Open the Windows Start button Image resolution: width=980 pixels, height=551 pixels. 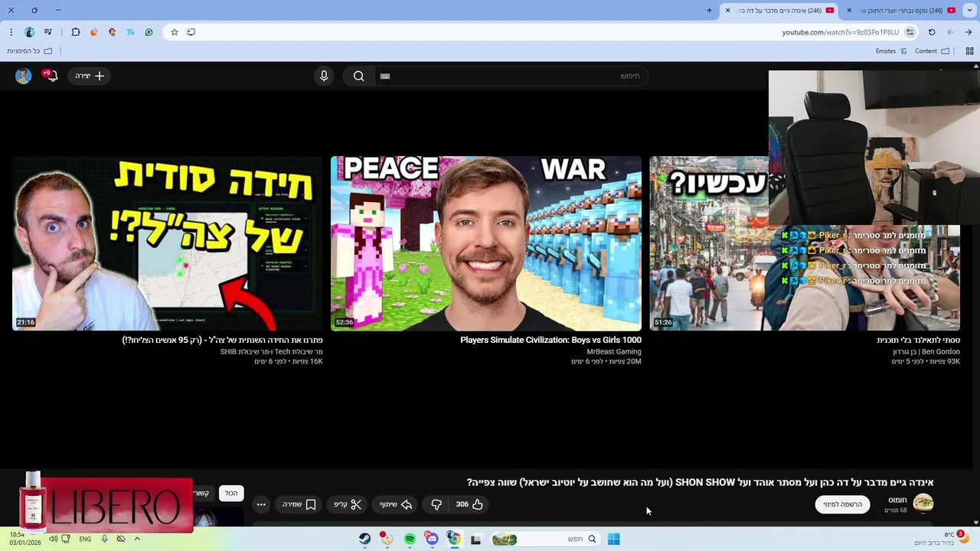click(614, 539)
